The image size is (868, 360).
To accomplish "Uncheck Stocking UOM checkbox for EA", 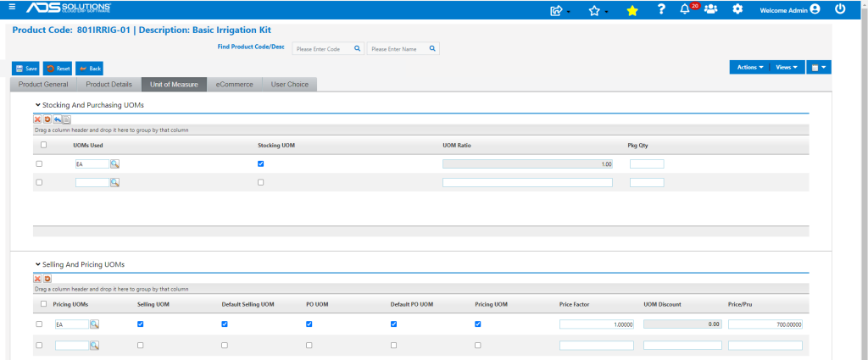I will pos(261,163).
